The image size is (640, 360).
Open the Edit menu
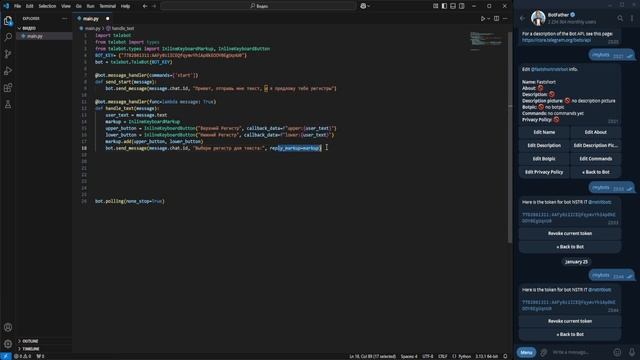[x=30, y=6]
